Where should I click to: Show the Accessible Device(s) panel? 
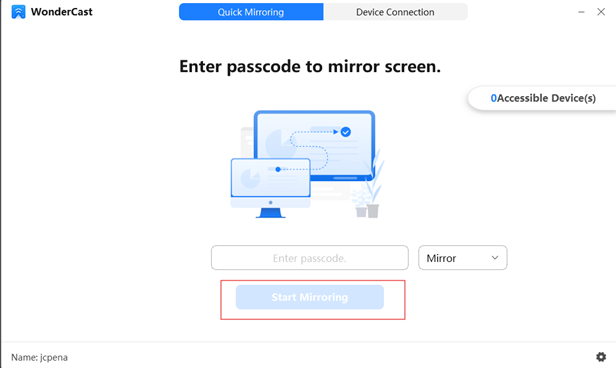542,98
